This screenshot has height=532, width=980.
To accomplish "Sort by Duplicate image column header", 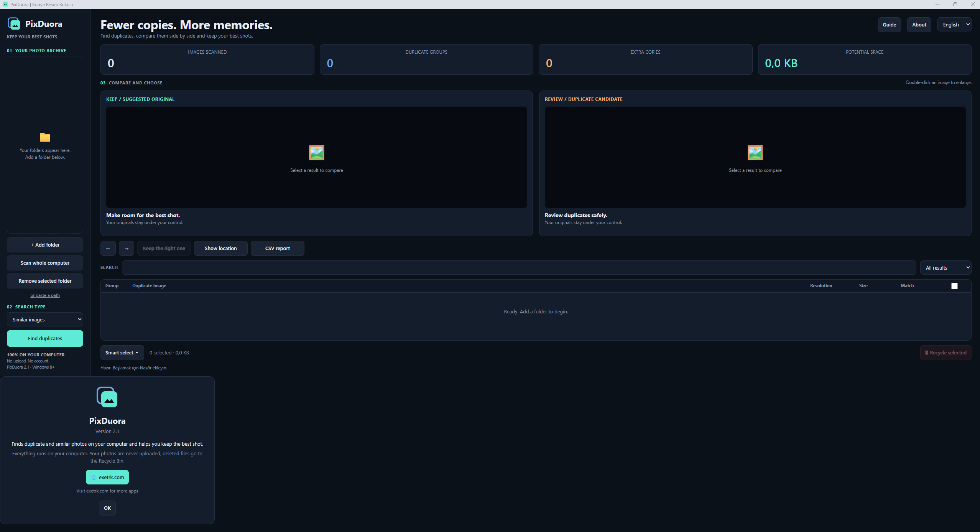I will (149, 286).
